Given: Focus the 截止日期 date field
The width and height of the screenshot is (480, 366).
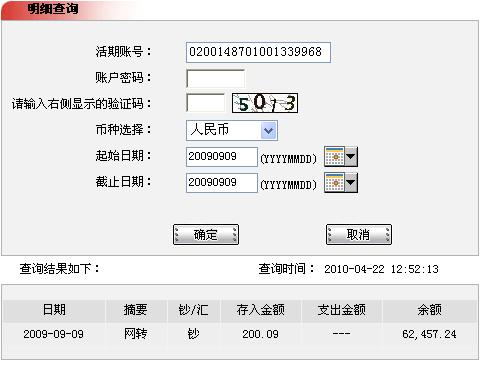Looking at the screenshot, I should [222, 182].
